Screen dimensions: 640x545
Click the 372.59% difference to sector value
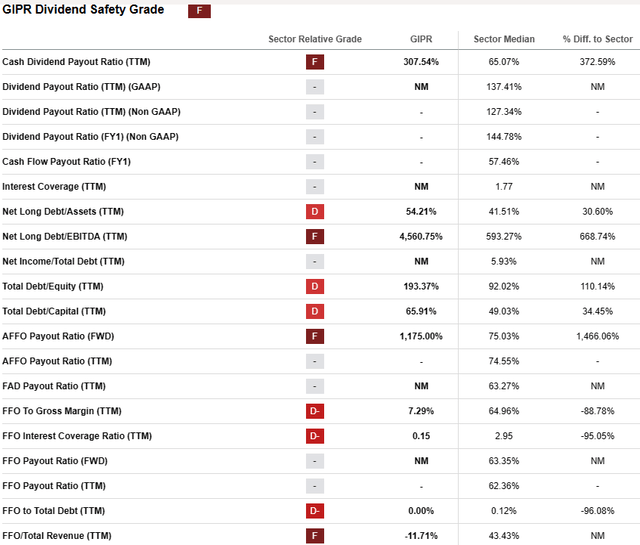[x=598, y=62]
